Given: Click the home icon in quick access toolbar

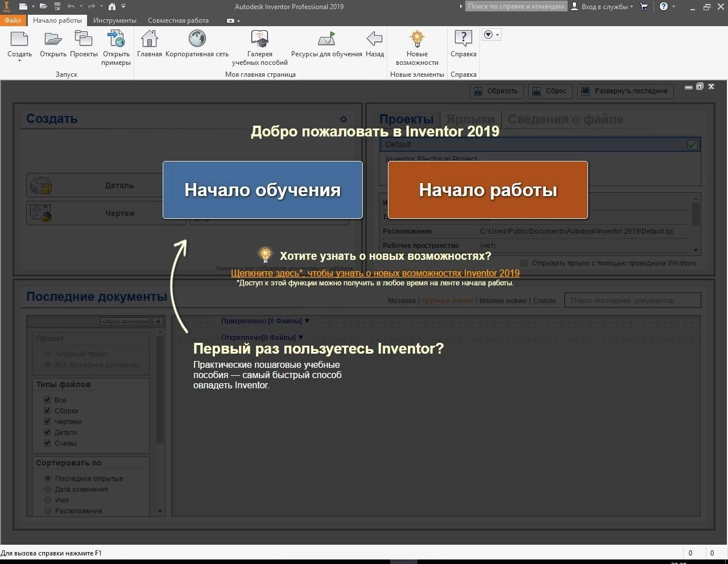Looking at the screenshot, I should [112, 6].
